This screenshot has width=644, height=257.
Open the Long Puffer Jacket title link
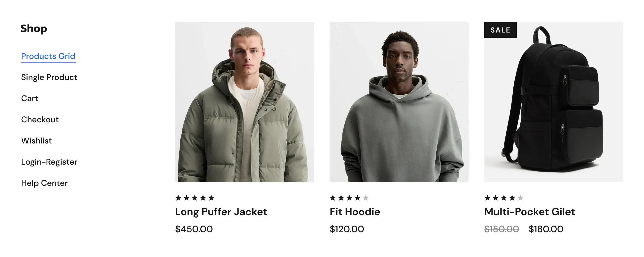point(221,212)
